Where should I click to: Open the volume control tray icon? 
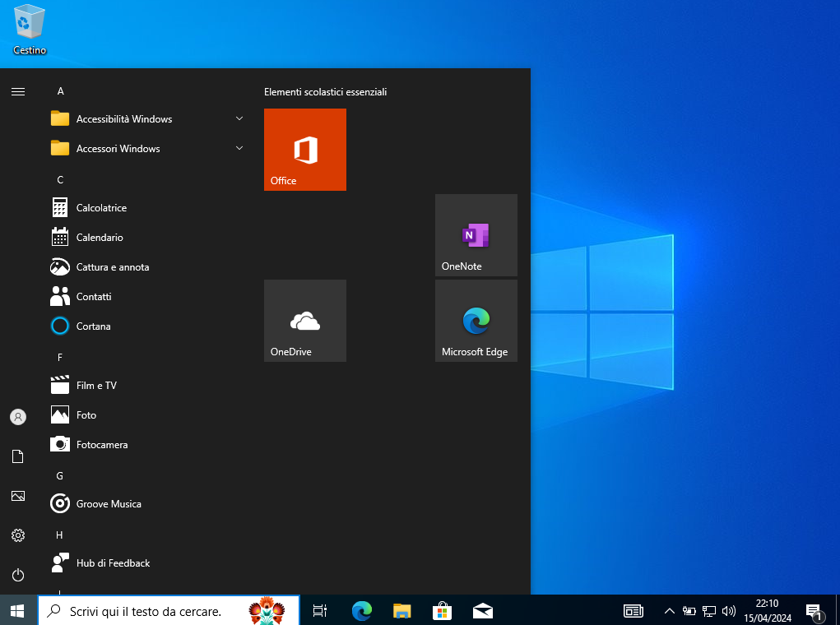click(x=729, y=610)
